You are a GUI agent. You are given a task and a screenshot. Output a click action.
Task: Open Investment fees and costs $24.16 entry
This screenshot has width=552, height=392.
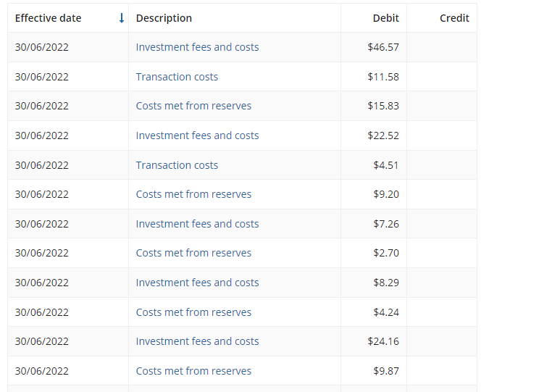(197, 341)
